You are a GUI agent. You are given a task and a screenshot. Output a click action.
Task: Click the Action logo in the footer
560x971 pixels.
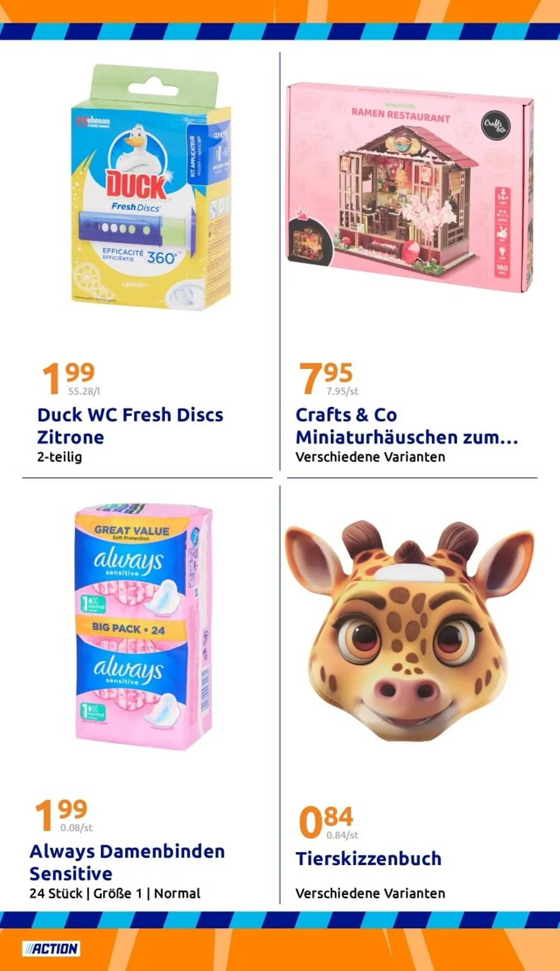coord(51,948)
